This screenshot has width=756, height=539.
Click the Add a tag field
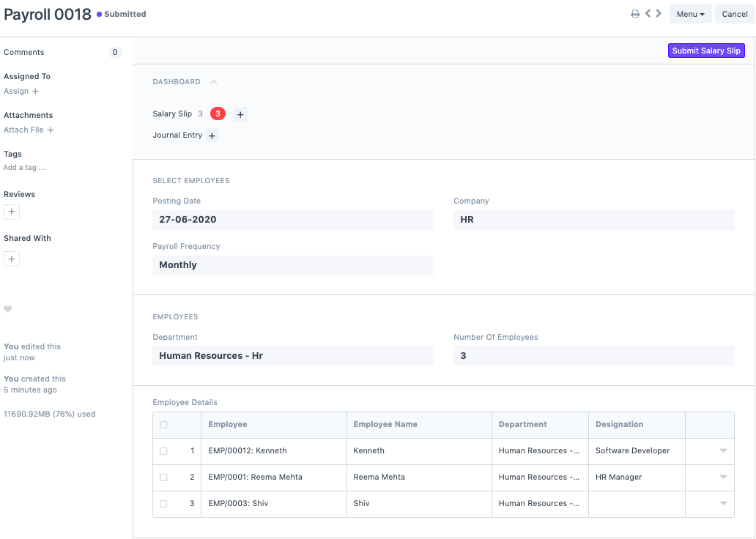pyautogui.click(x=24, y=168)
